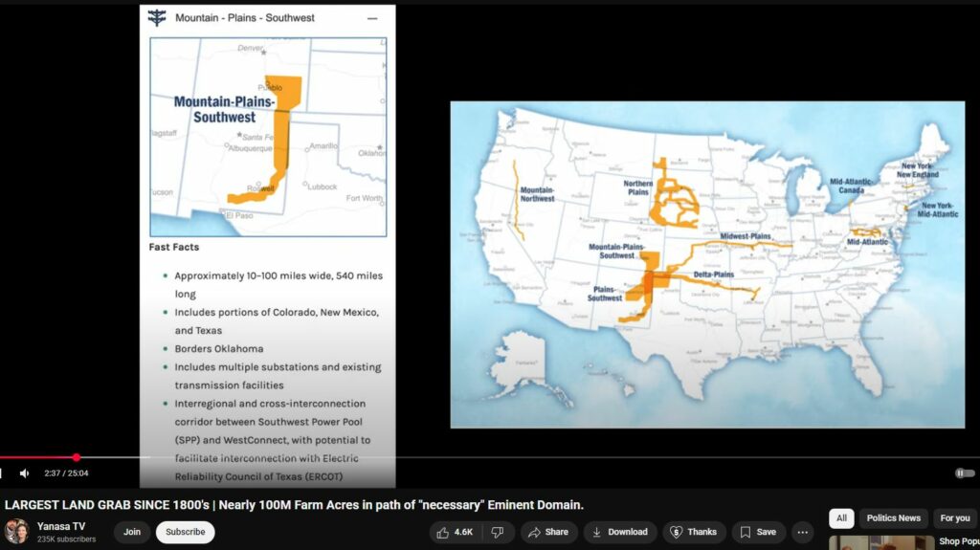Click the Mountain-Plains-Southwest corridor map image

pyautogui.click(x=268, y=137)
